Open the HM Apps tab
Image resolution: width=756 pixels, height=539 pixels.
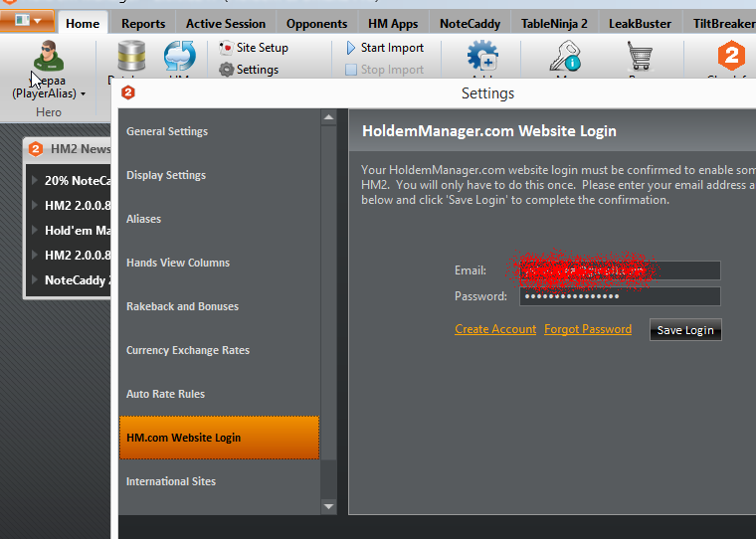pyautogui.click(x=393, y=23)
